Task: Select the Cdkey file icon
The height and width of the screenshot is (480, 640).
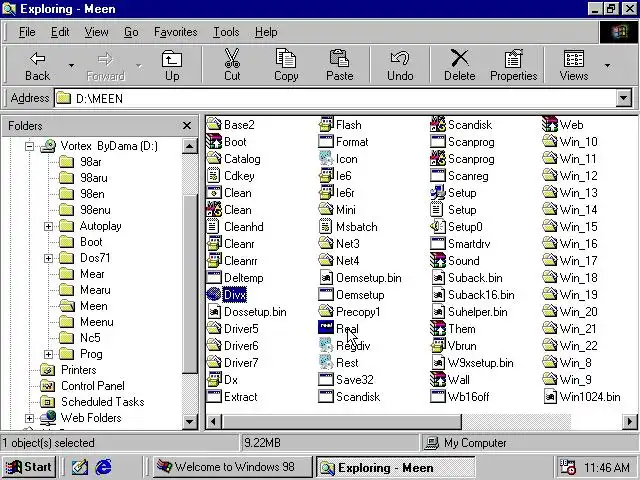Action: 213,176
